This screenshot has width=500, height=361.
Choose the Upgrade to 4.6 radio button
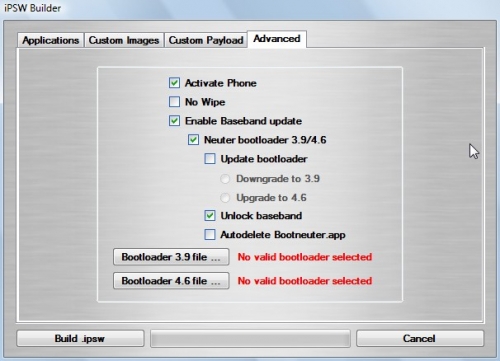click(225, 198)
